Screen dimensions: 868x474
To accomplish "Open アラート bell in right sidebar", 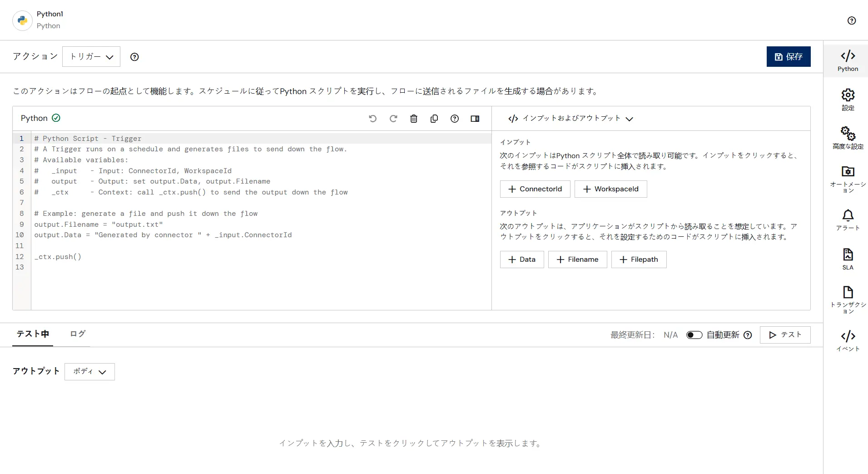I will point(848,220).
